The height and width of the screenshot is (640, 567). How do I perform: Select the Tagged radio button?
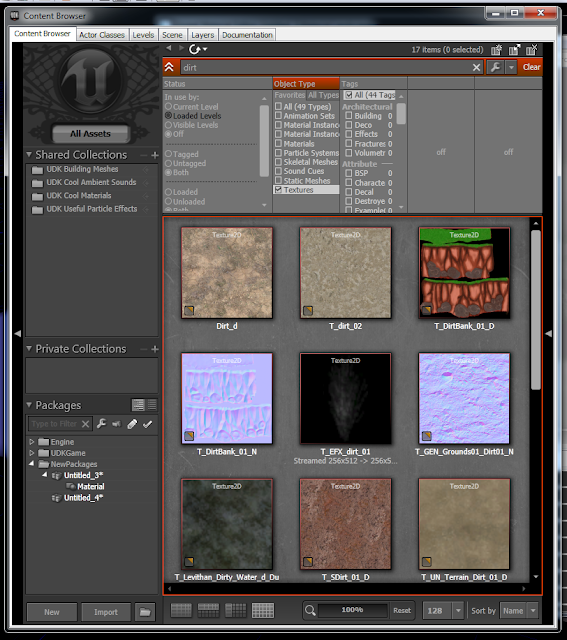tap(168, 154)
